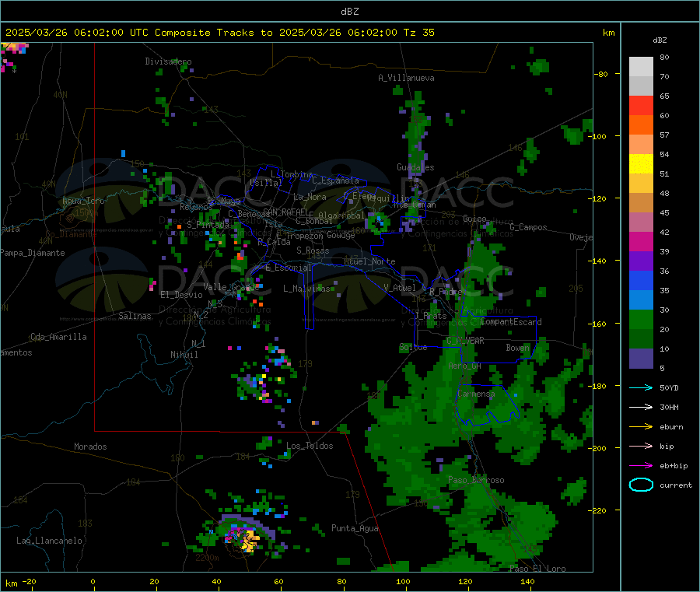Image resolution: width=700 pixels, height=592 pixels.
Task: Click the '100' tick on horizontal axis
Action: (x=403, y=581)
